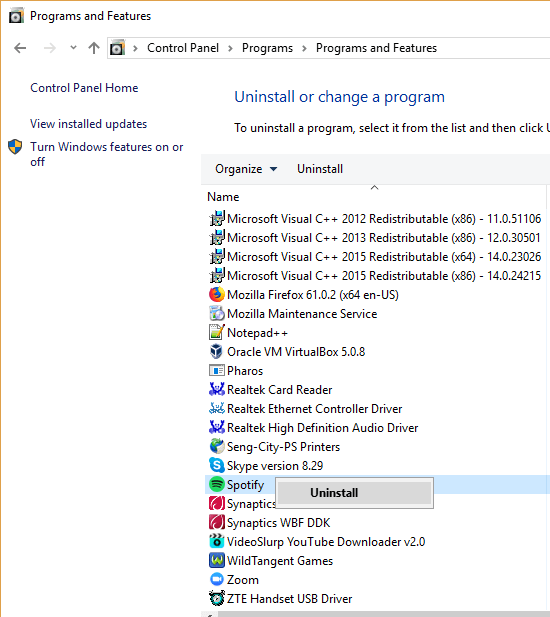This screenshot has width=550, height=617.
Task: Click the Windows features shield icon
Action: pyautogui.click(x=15, y=147)
